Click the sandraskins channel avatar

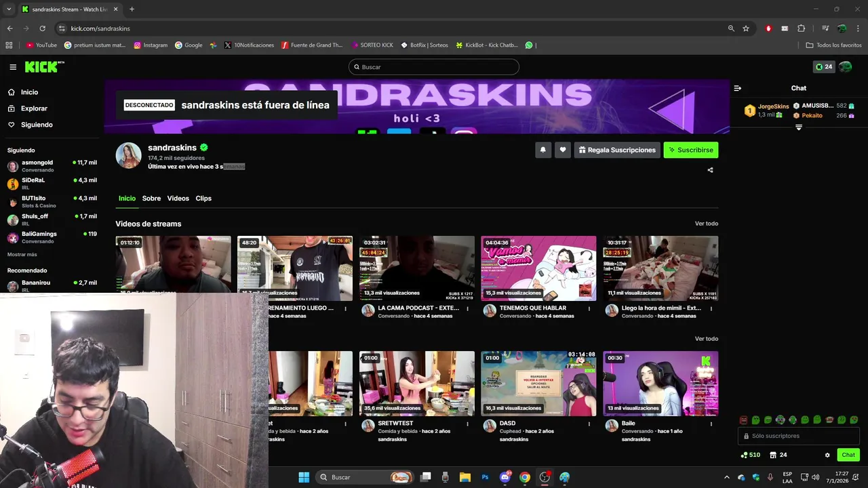tap(128, 156)
